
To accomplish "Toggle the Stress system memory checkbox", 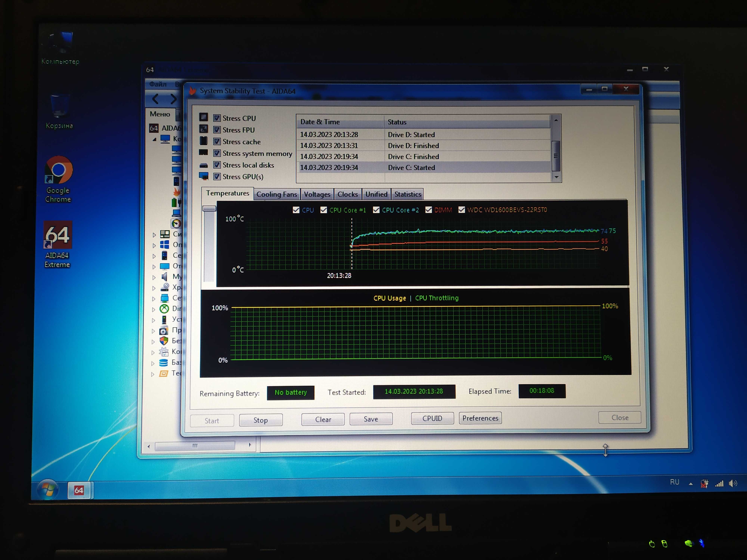I will point(217,153).
